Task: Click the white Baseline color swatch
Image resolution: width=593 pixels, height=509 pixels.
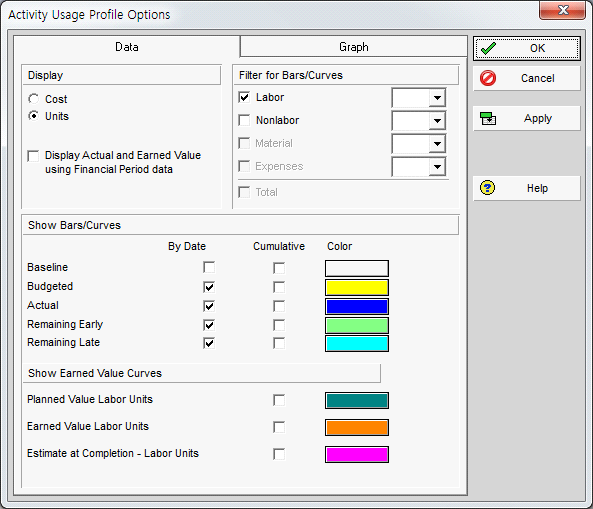Action: pyautogui.click(x=357, y=268)
